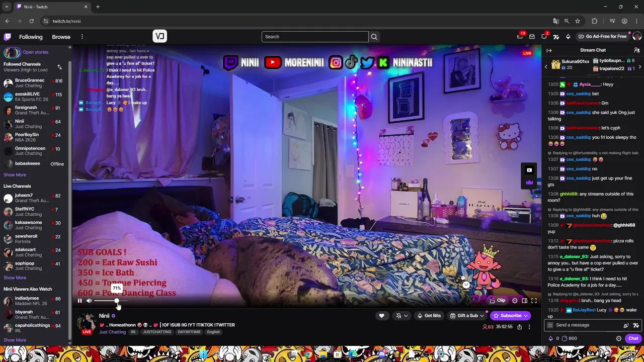
Task: Click the Clip button in player
Action: tap(498, 301)
